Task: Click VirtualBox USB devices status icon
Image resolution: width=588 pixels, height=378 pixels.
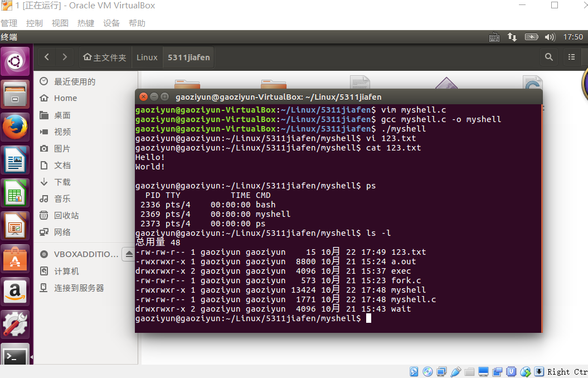Action: [x=455, y=372]
